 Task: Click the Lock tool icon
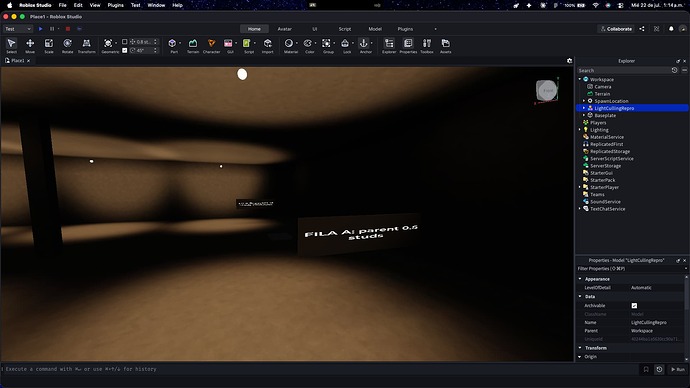click(345, 43)
